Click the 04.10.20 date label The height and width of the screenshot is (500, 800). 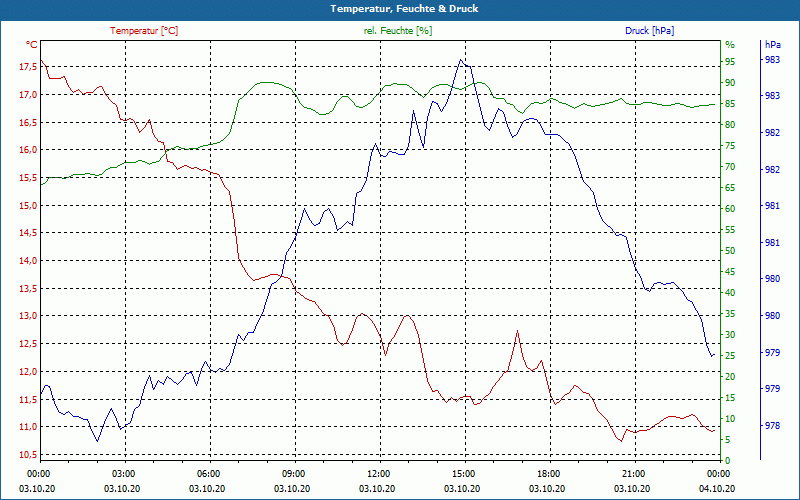(717, 488)
